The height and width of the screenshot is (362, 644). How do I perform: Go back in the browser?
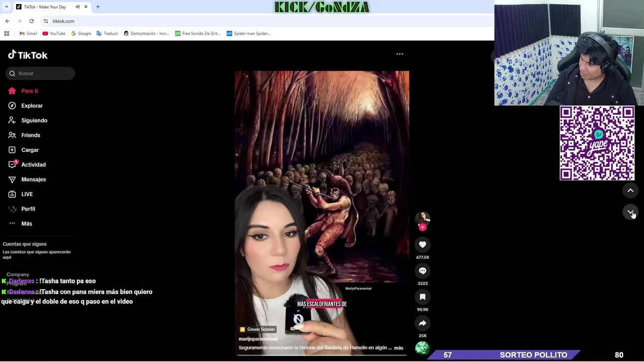tap(7, 21)
